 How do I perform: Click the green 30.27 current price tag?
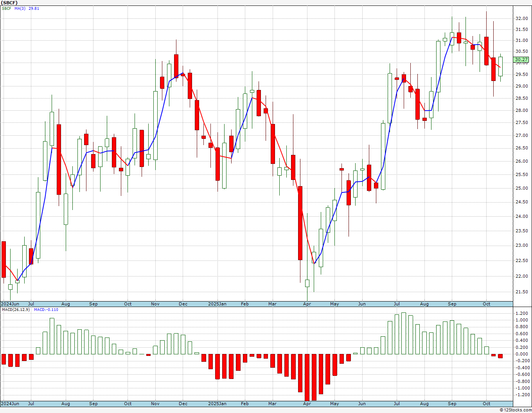pyautogui.click(x=521, y=60)
